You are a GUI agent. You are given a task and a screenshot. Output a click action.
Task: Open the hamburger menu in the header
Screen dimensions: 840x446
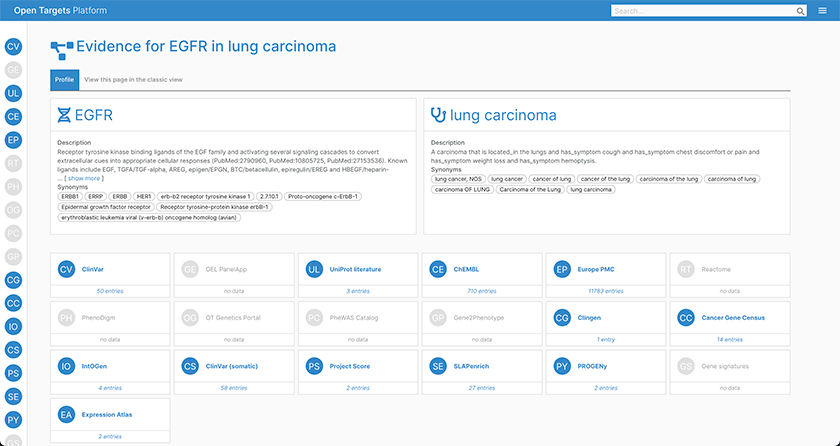[822, 11]
